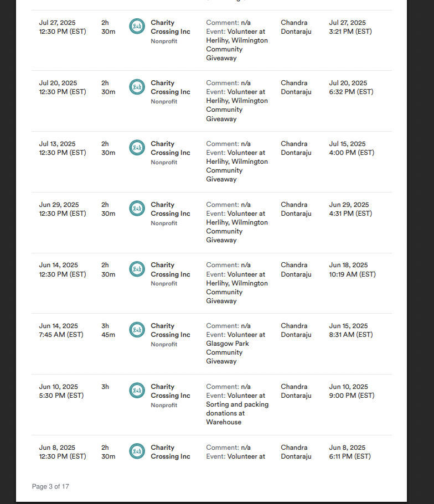Click the logo in the row logged Jun 18, 2025
Screen dimensions: 434x504
click(137, 269)
